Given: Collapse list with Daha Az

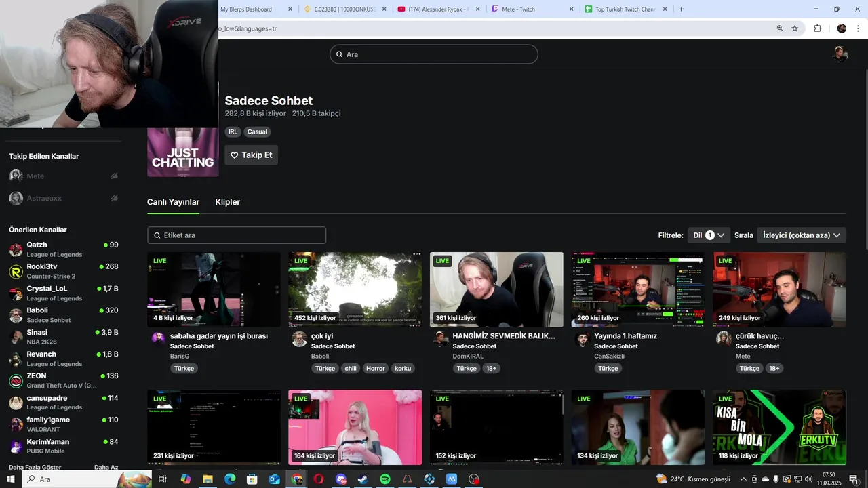Looking at the screenshot, I should coord(106,467).
